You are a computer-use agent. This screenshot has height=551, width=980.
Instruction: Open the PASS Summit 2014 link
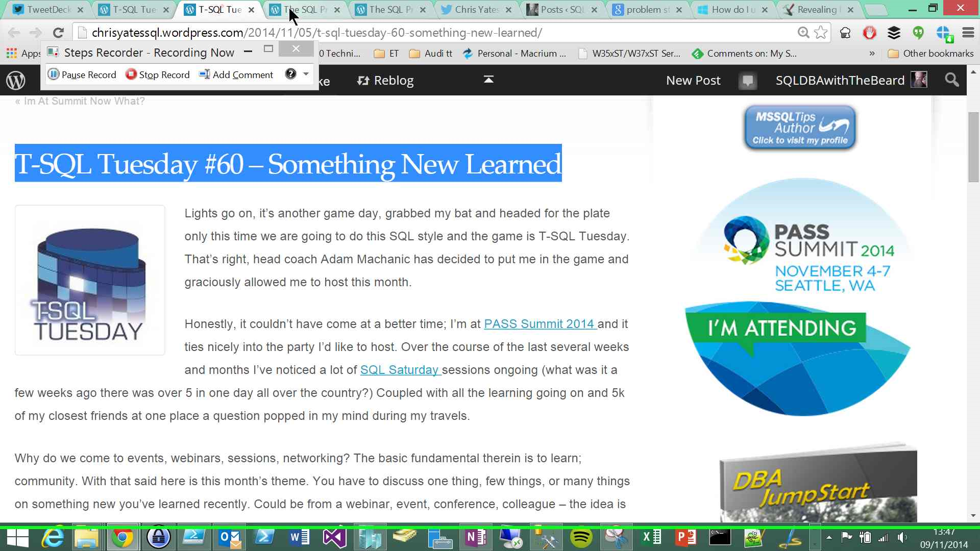point(540,324)
